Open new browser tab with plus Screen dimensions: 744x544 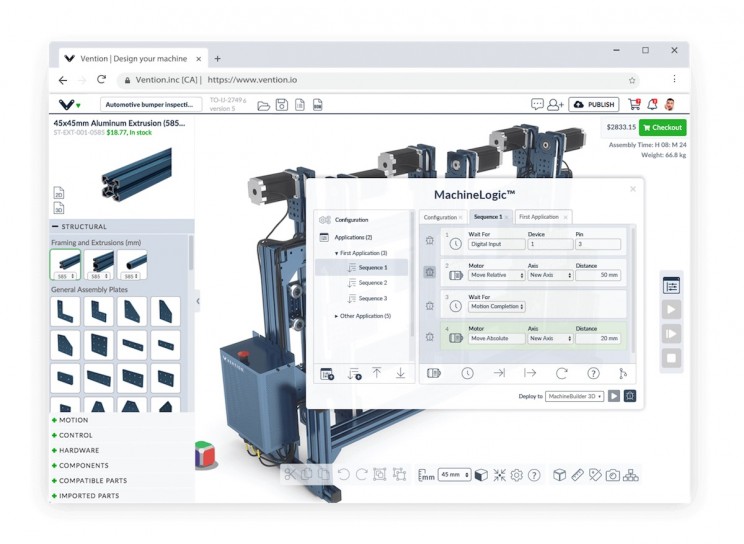coord(217,59)
